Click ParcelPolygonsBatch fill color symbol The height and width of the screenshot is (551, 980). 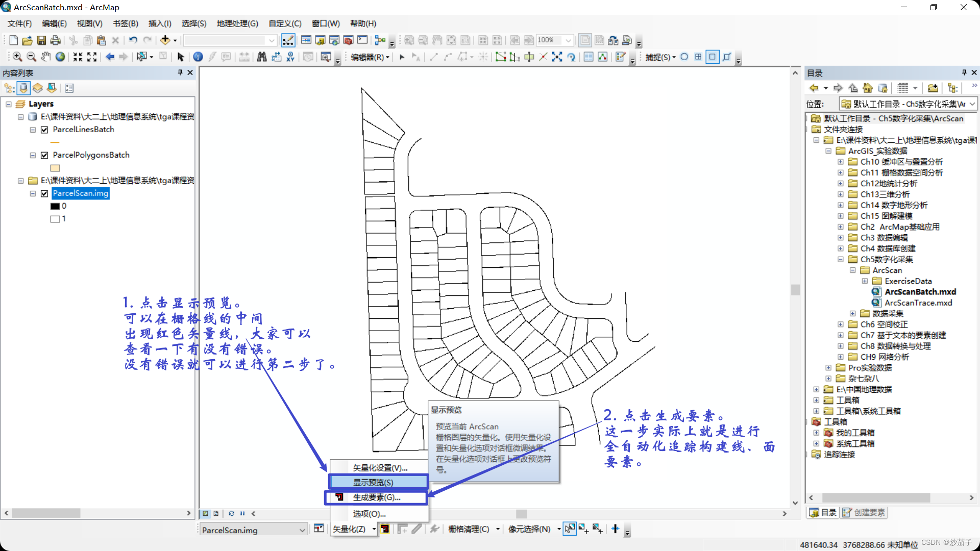pos(55,168)
